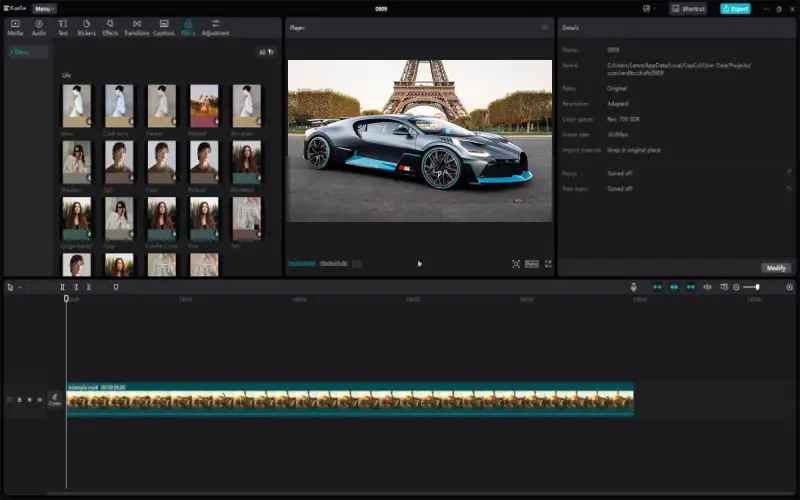Click the Free layer info icon
800x500 pixels.
(789, 188)
